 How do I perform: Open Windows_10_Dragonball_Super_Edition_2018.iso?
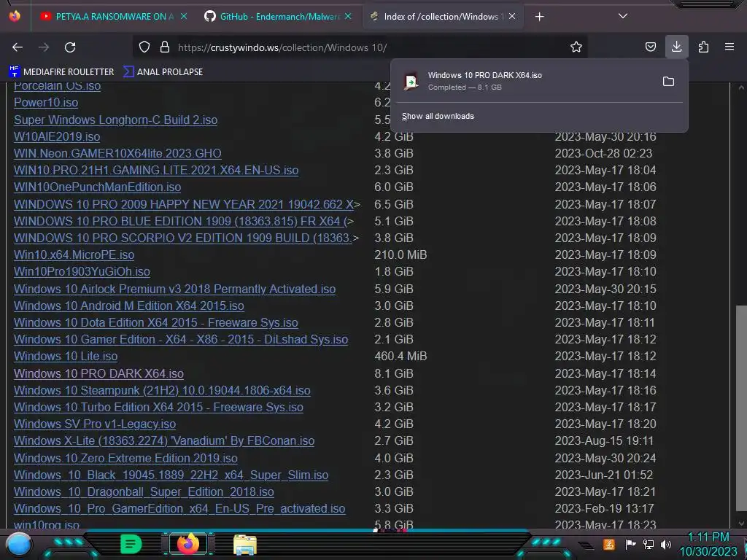pos(144,491)
